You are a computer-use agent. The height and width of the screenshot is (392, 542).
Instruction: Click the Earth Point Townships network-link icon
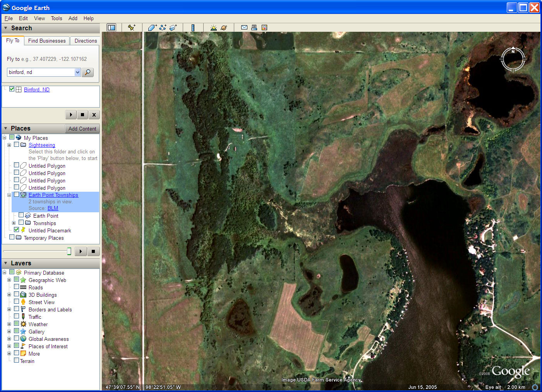pos(23,195)
